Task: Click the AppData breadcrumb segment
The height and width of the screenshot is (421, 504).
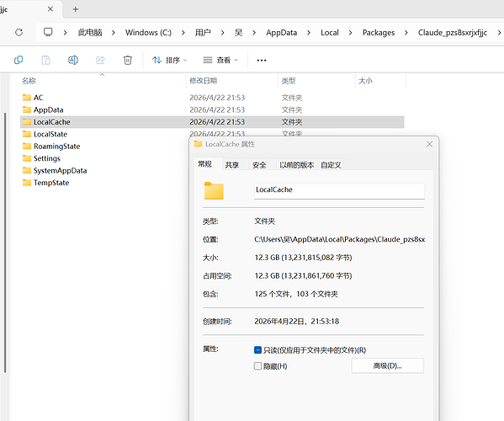Action: (x=281, y=33)
